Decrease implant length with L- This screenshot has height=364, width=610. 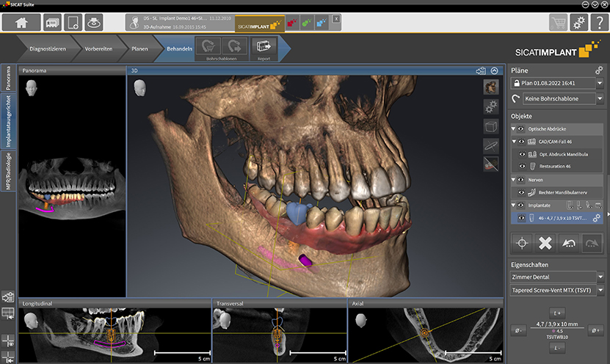tap(556, 348)
